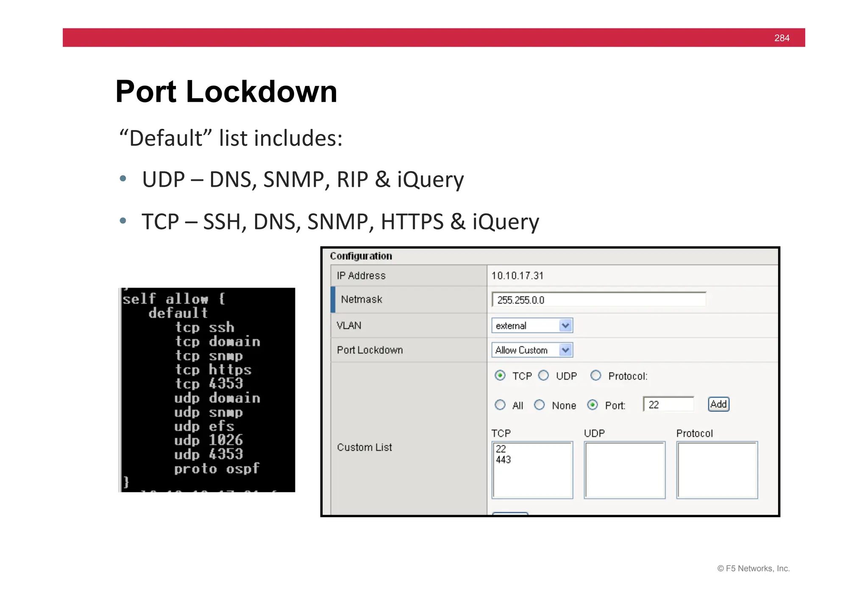868x613 pixels.
Task: Select entry 443 in the TCP list
Action: pos(504,460)
